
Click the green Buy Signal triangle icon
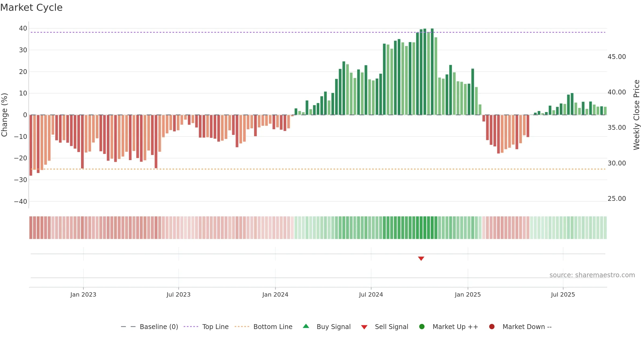[x=306, y=326]
